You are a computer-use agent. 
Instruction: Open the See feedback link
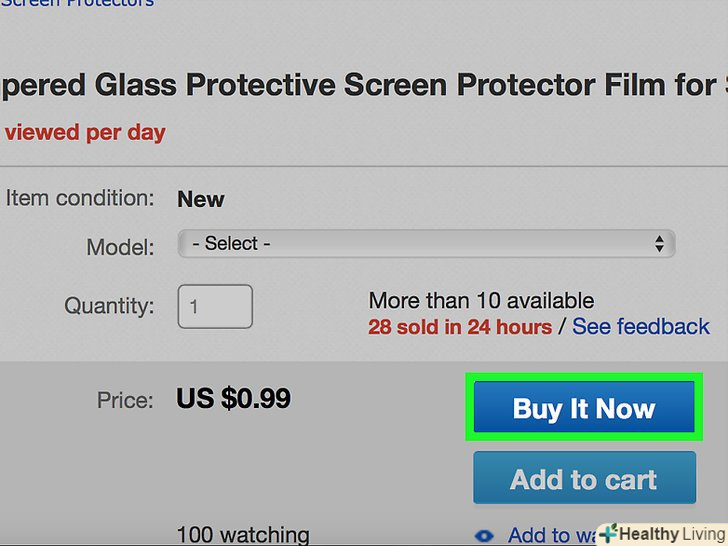pos(641,326)
